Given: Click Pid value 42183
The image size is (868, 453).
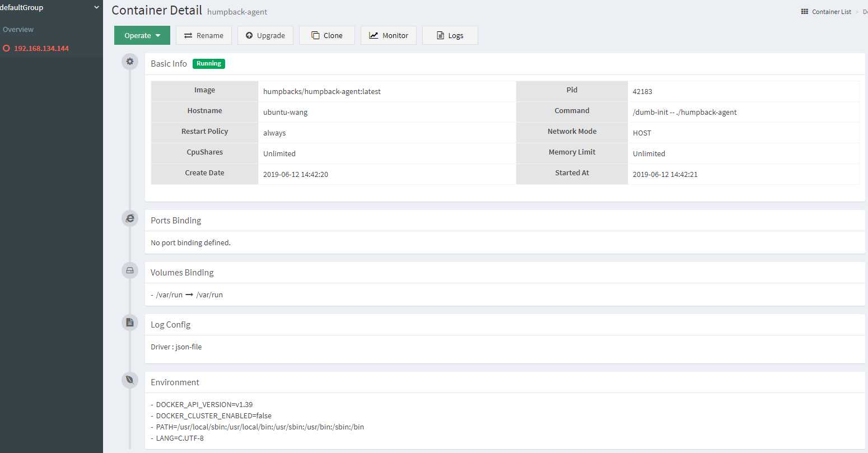Looking at the screenshot, I should [642, 91].
